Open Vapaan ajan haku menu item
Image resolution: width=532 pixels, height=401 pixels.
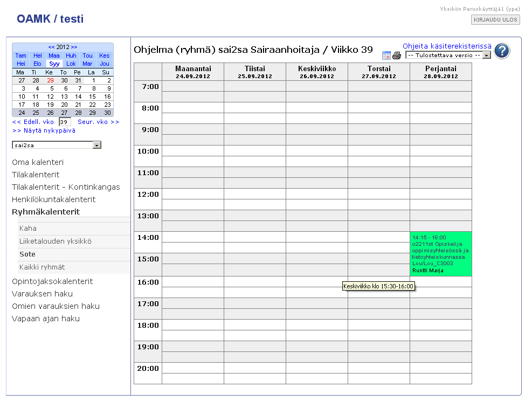pyautogui.click(x=46, y=319)
